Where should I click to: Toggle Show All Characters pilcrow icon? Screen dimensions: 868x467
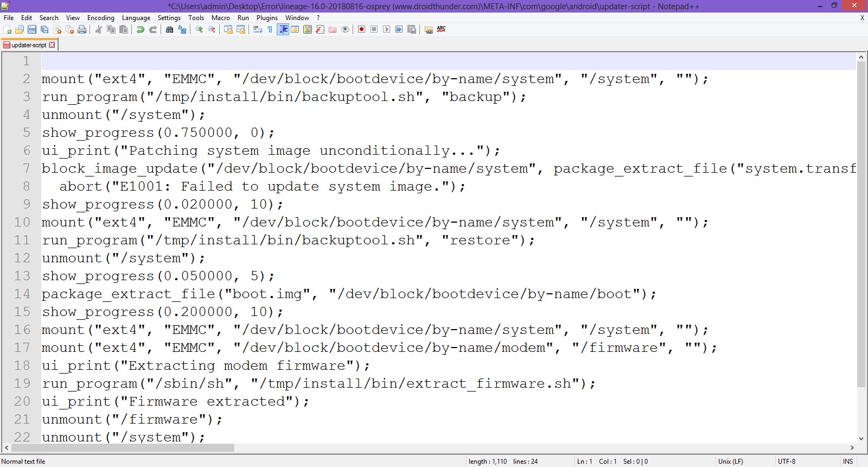(270, 29)
